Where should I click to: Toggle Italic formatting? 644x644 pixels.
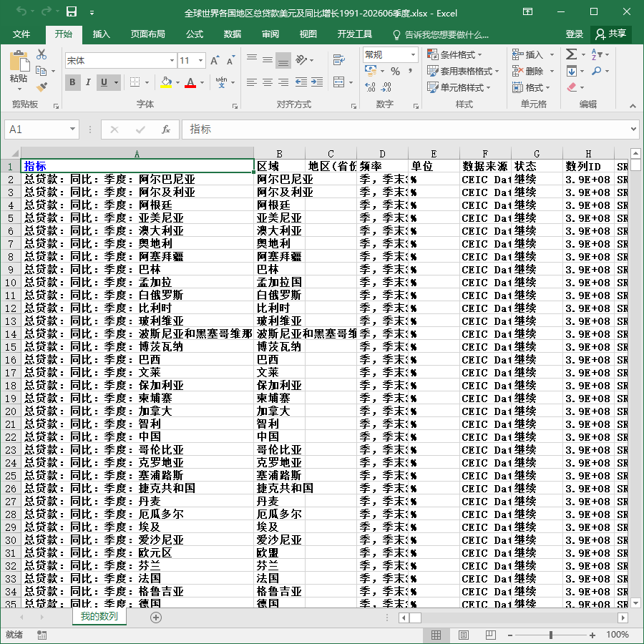(88, 82)
